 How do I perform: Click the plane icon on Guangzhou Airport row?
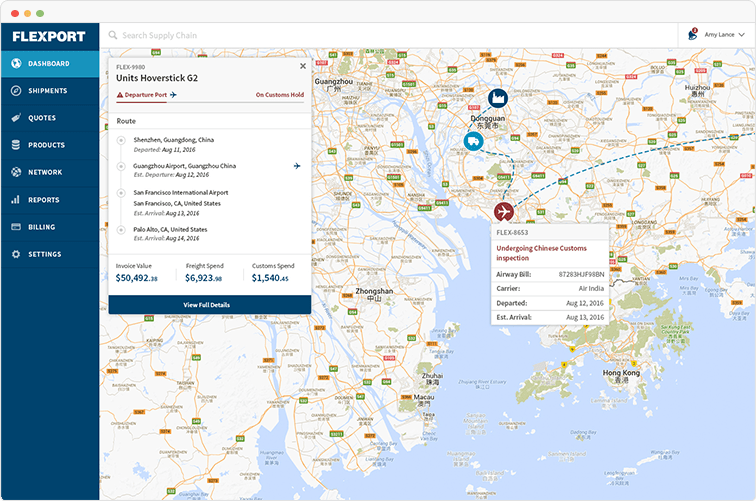click(x=297, y=166)
